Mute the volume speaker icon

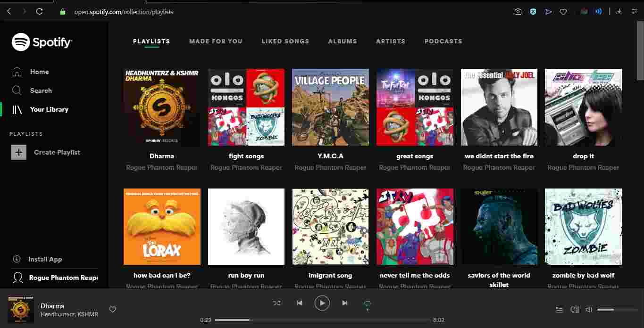pyautogui.click(x=589, y=310)
